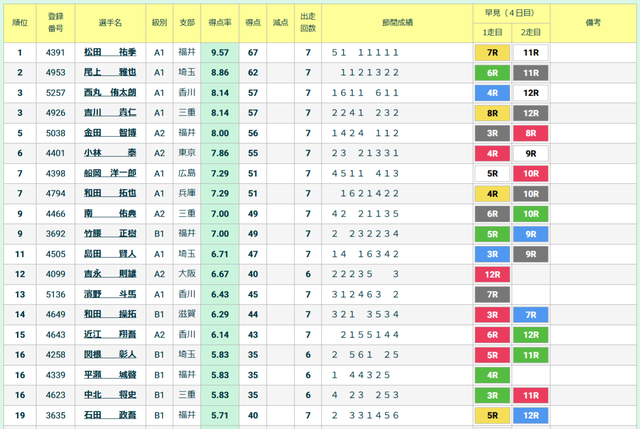The image size is (640, 429).
Task: Click gray 6R button for 南 佑典
Action: pos(492,214)
